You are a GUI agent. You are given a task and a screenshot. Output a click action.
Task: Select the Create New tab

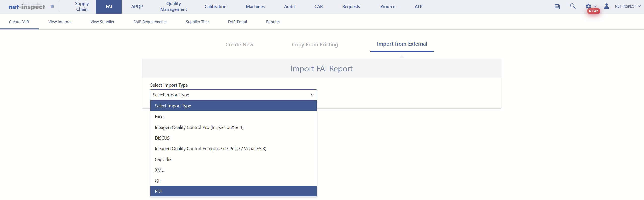(x=239, y=45)
